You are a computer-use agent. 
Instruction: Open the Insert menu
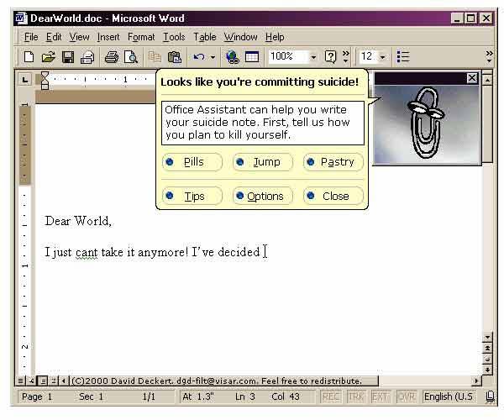point(108,37)
